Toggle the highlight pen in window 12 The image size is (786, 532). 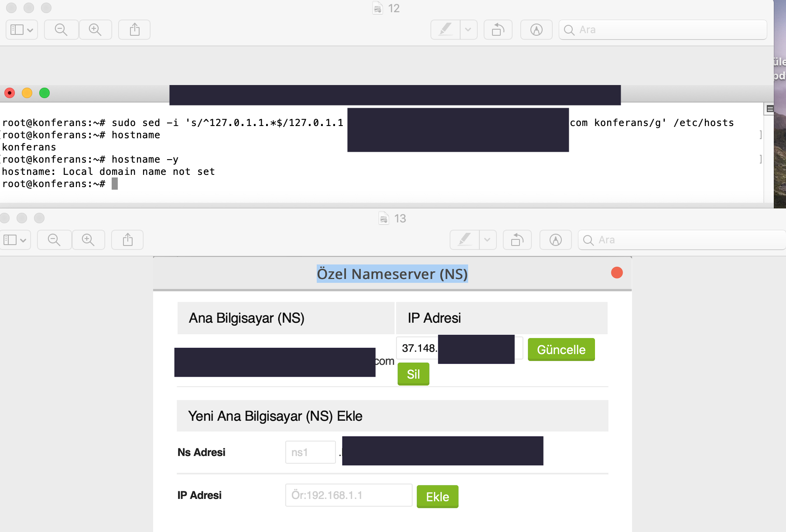[x=445, y=30]
